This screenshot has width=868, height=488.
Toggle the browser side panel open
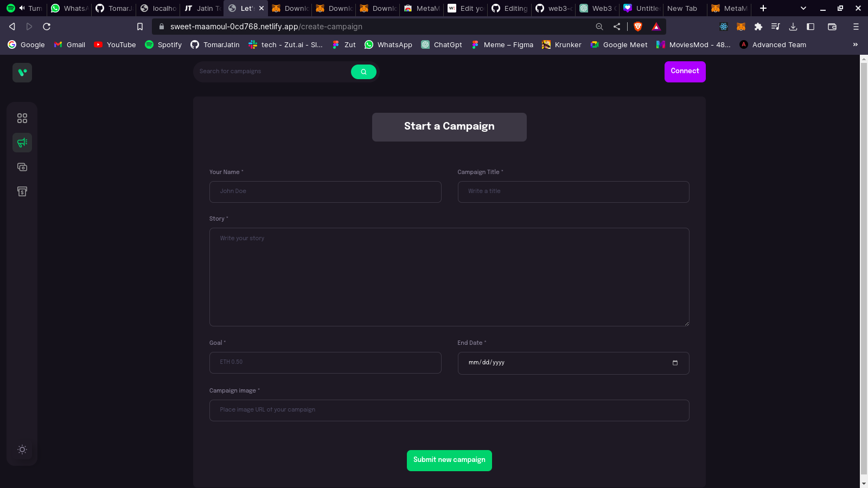[x=810, y=26]
